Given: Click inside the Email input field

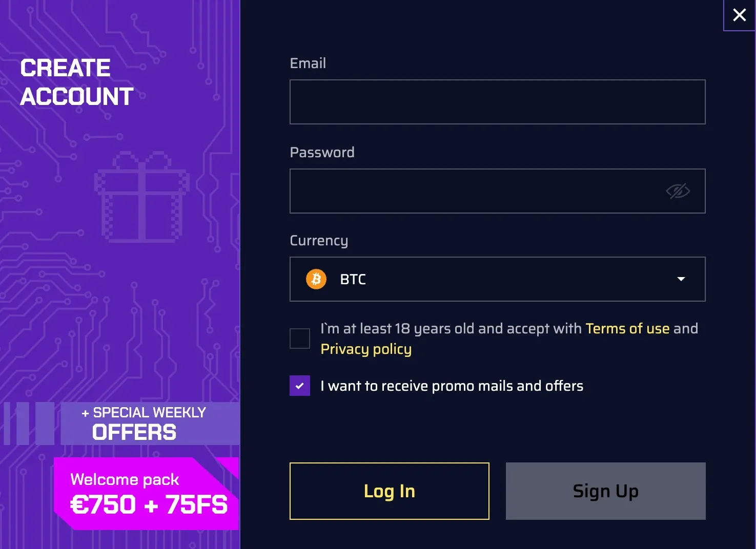Looking at the screenshot, I should coord(497,102).
